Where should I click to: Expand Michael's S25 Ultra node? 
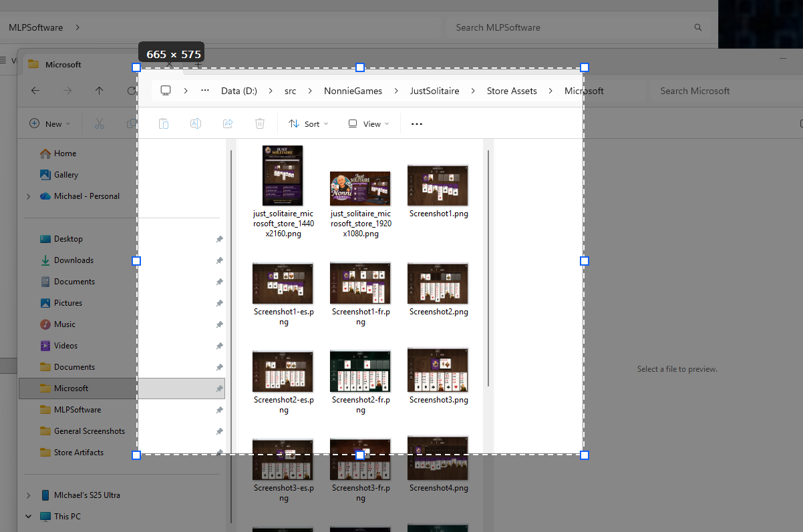pos(28,495)
